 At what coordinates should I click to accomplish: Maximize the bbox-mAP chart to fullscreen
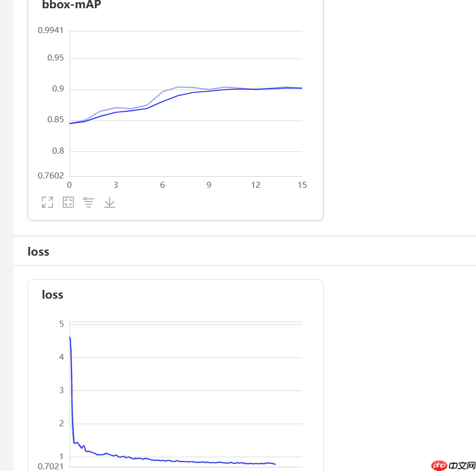47,202
